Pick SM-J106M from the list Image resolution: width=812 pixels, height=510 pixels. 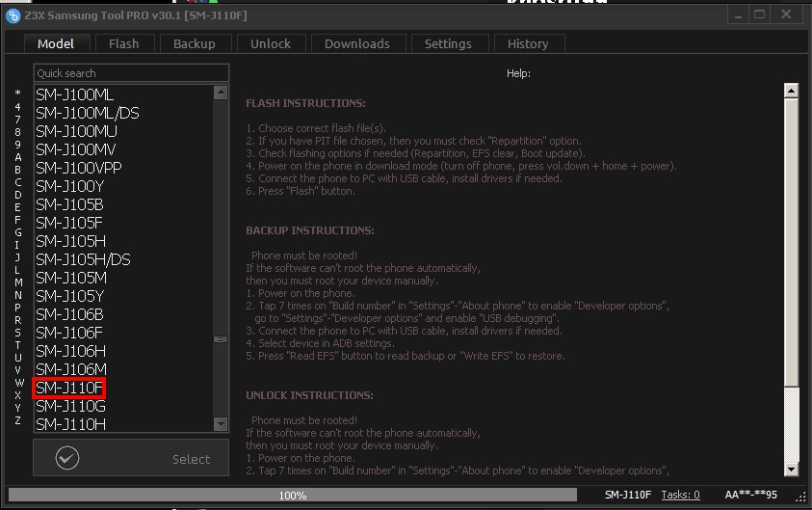pos(71,369)
